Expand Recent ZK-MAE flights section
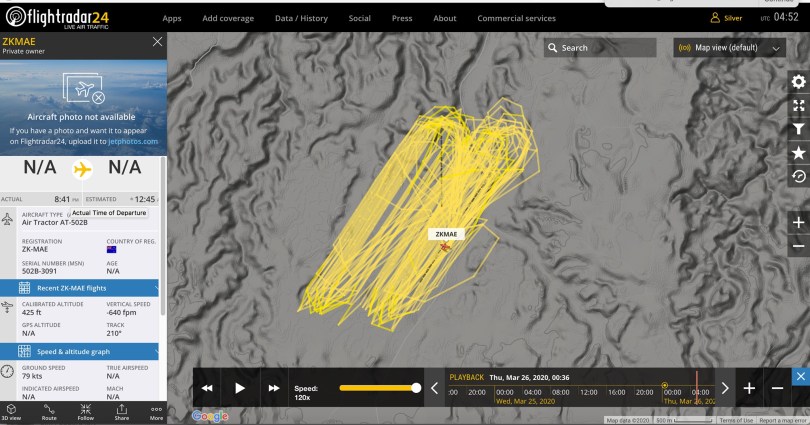The height and width of the screenshot is (425, 810). [80, 288]
